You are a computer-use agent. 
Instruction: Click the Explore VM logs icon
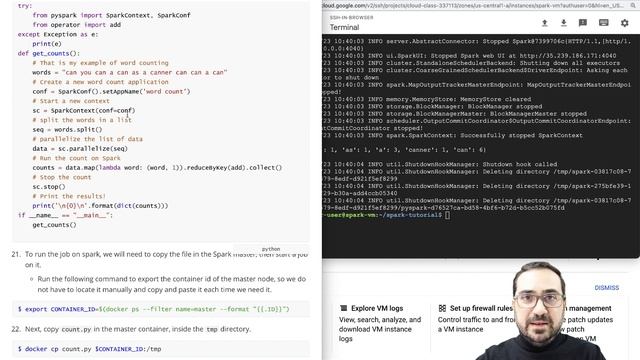(343, 308)
